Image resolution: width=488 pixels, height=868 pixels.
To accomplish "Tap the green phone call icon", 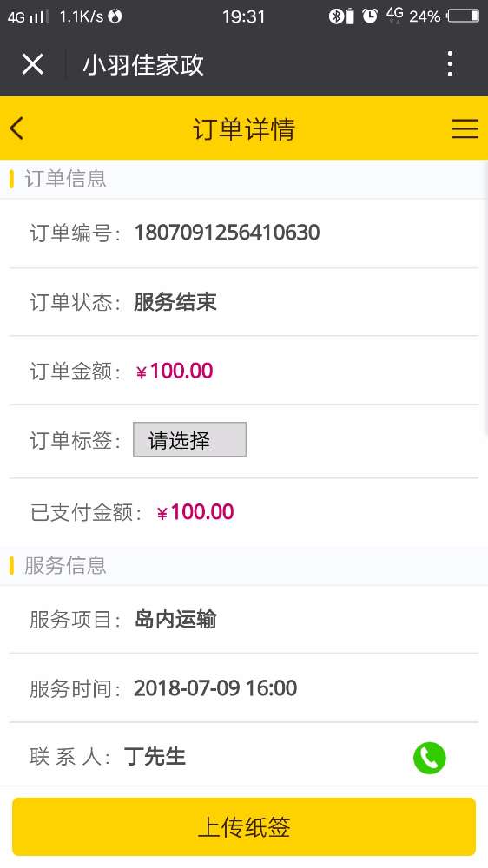I will 429,757.
